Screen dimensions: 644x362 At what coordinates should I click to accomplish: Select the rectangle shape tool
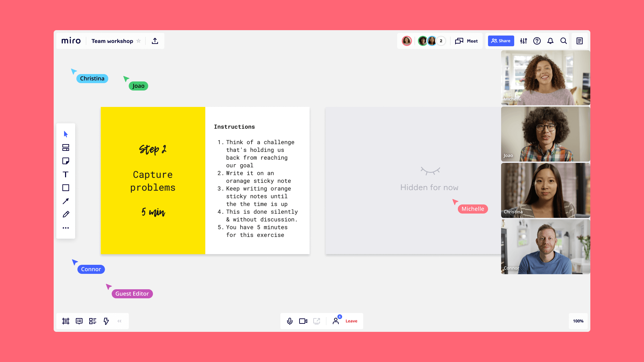[x=65, y=187]
